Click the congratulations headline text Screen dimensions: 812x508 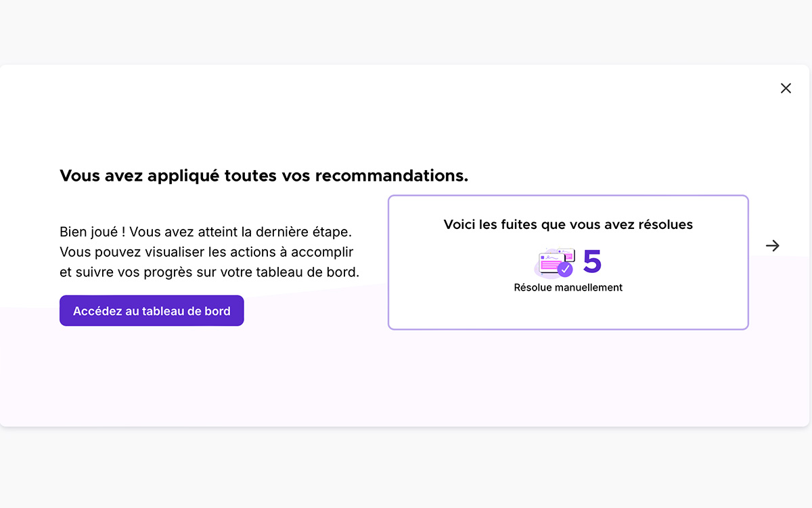click(x=264, y=175)
